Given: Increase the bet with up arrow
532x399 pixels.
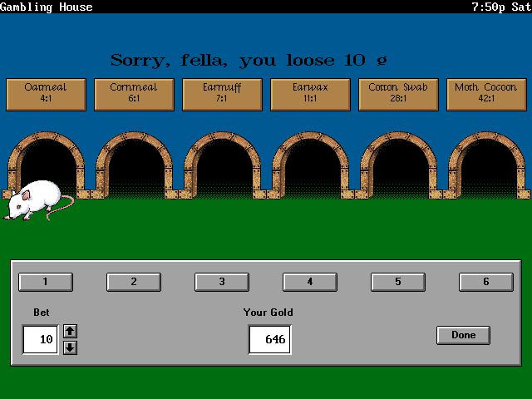Looking at the screenshot, I should pyautogui.click(x=70, y=331).
